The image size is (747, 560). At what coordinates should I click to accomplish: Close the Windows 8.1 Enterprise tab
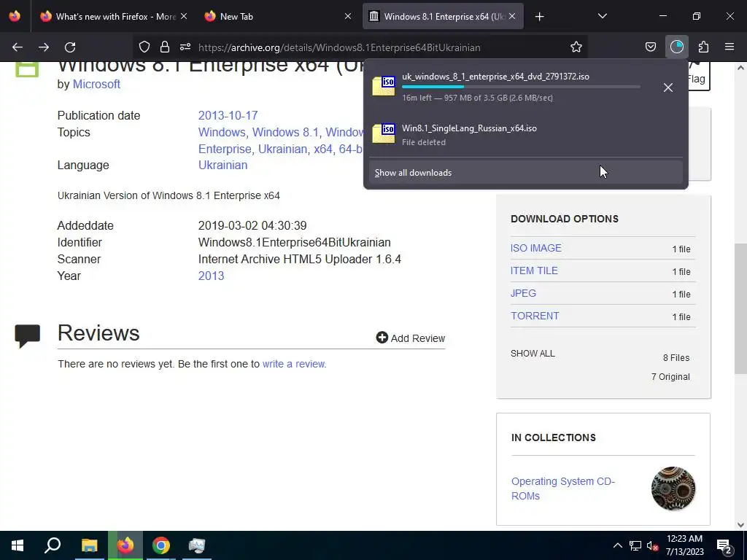512,17
